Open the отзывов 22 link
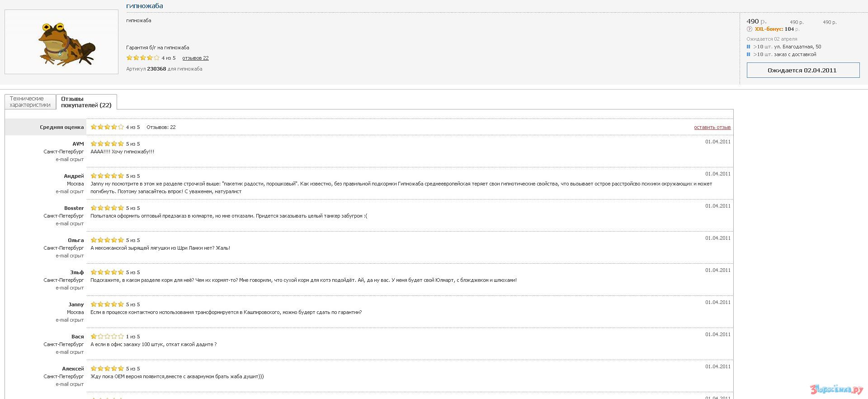 click(x=195, y=58)
